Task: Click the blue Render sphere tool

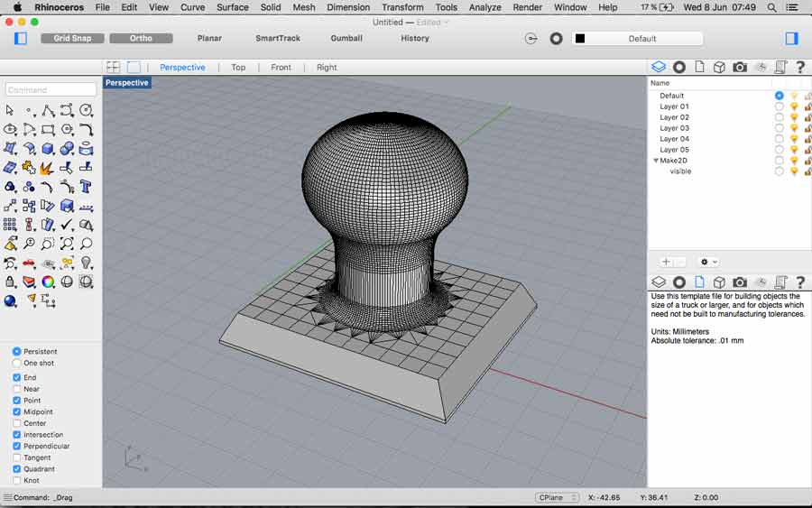Action: 10,300
